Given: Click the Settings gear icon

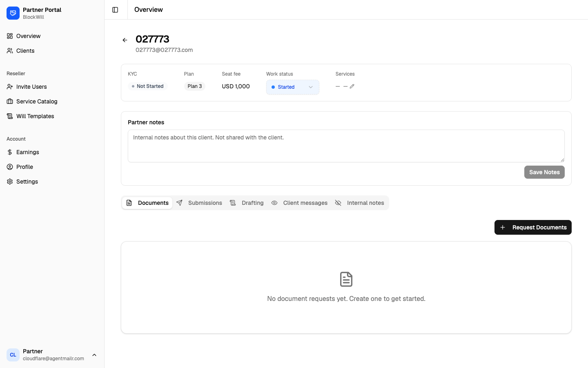Looking at the screenshot, I should 10,182.
